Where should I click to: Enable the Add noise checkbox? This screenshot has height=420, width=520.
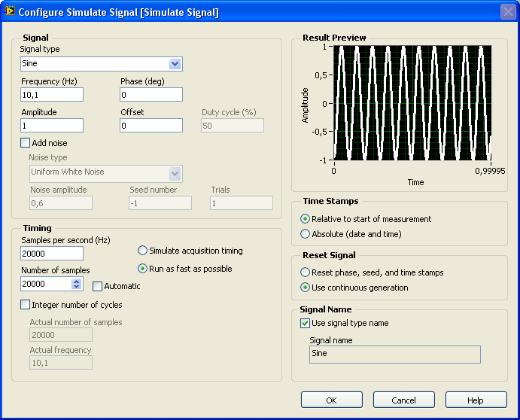[25, 143]
